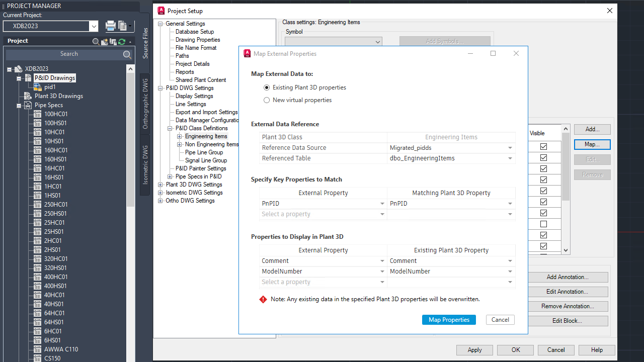This screenshot has width=644, height=362.
Task: Click the Pipe Specs valve icon
Action: coord(28,105)
